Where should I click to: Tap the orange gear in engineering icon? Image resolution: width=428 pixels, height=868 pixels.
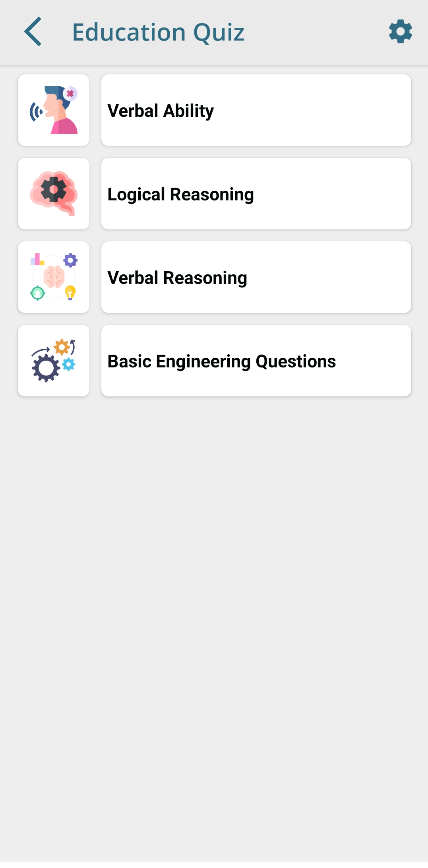(62, 347)
